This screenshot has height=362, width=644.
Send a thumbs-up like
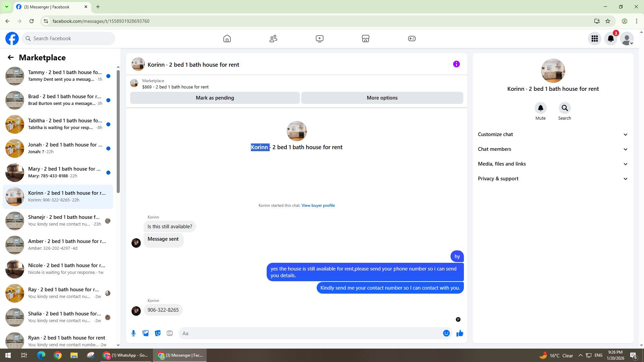click(x=460, y=333)
